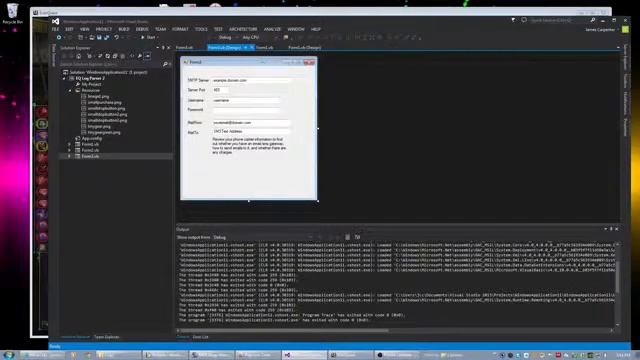Close the Output panel
The image size is (640, 360).
(x=616, y=229)
